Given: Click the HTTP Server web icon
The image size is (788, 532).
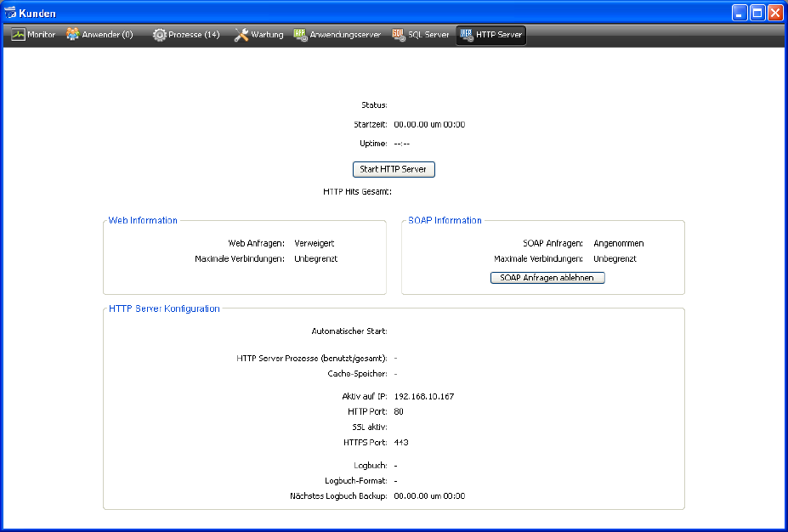Looking at the screenshot, I should [x=466, y=35].
